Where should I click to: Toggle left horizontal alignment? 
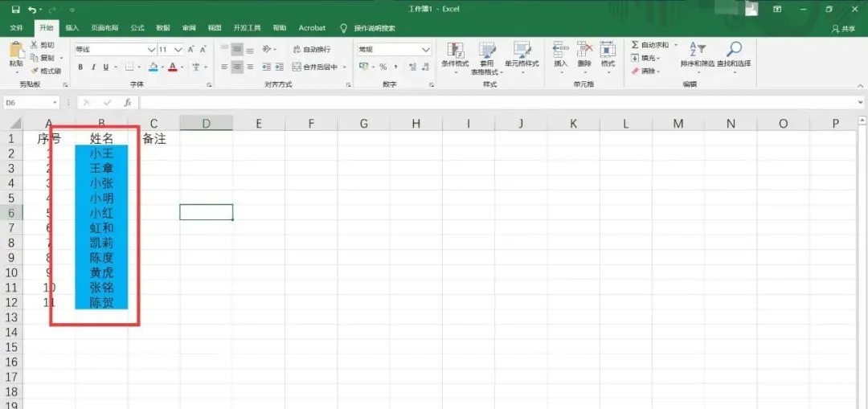[x=224, y=67]
